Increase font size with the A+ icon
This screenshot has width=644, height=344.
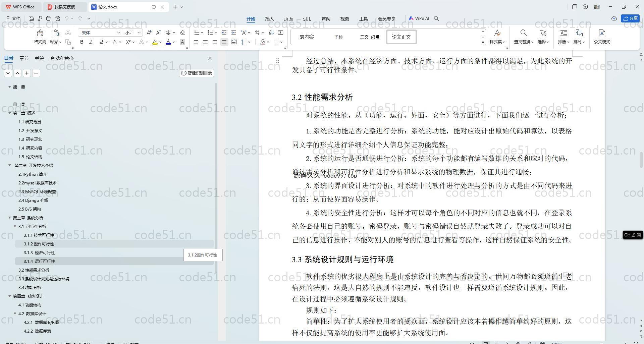149,33
